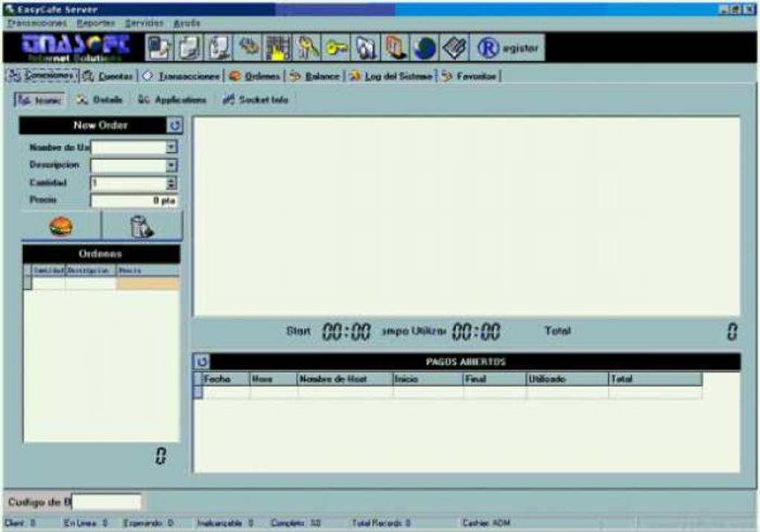Click the single yellow key toolbar icon
The image size is (760, 532).
coord(336,48)
